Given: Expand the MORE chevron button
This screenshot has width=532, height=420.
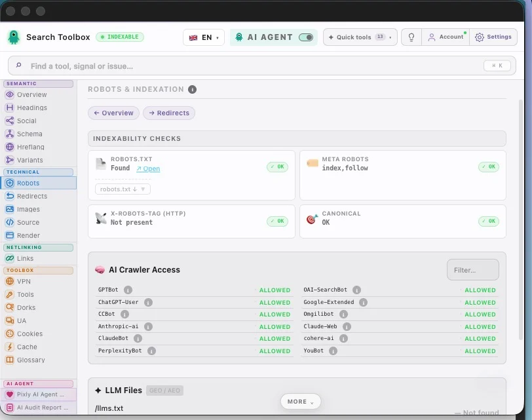Looking at the screenshot, I should pos(301,402).
